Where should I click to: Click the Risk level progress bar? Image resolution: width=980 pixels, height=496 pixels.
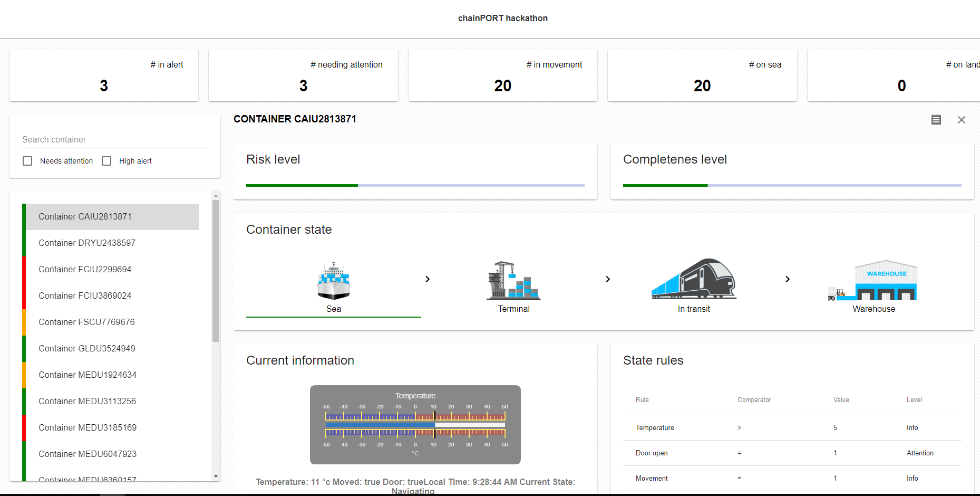(415, 185)
